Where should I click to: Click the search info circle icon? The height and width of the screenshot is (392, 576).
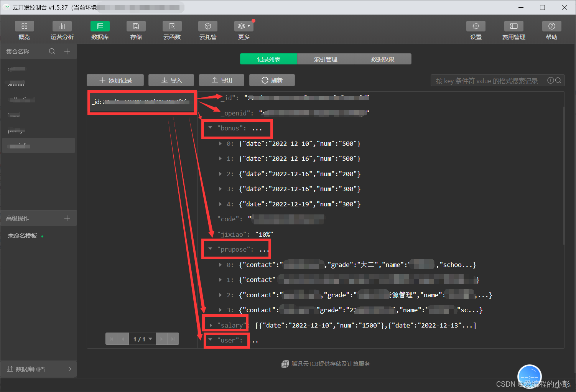tap(550, 81)
